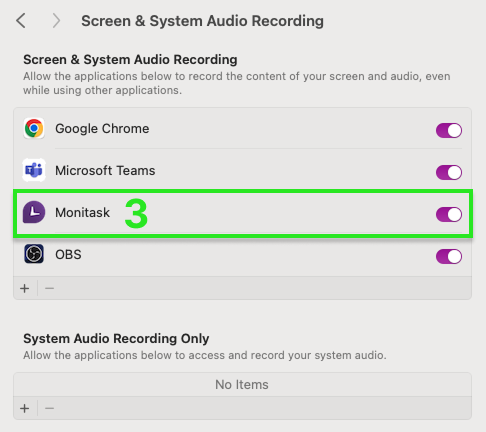Turn off the Monitask recording switch

[449, 214]
